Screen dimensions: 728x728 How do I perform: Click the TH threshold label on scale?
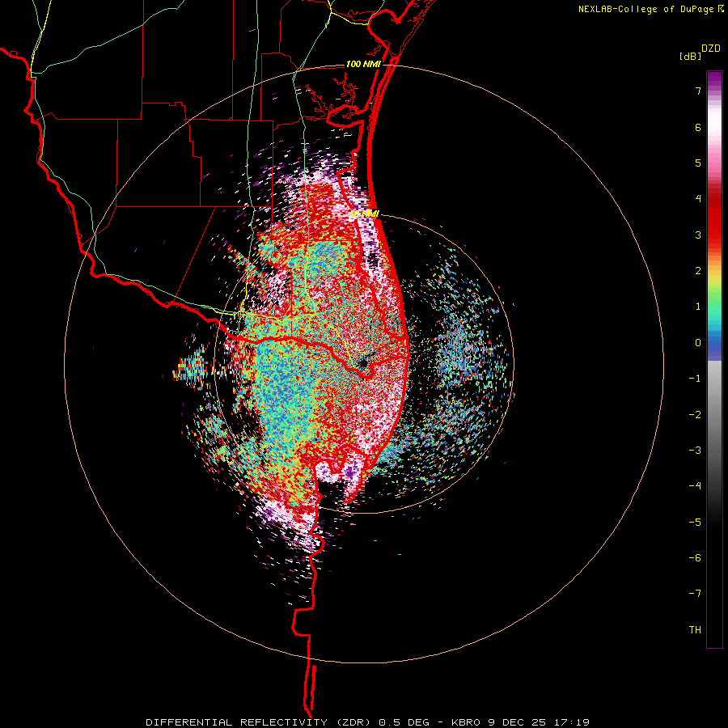pyautogui.click(x=695, y=630)
